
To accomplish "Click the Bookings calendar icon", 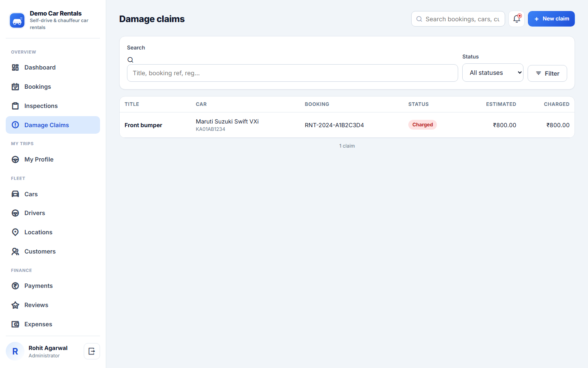I will click(x=16, y=87).
